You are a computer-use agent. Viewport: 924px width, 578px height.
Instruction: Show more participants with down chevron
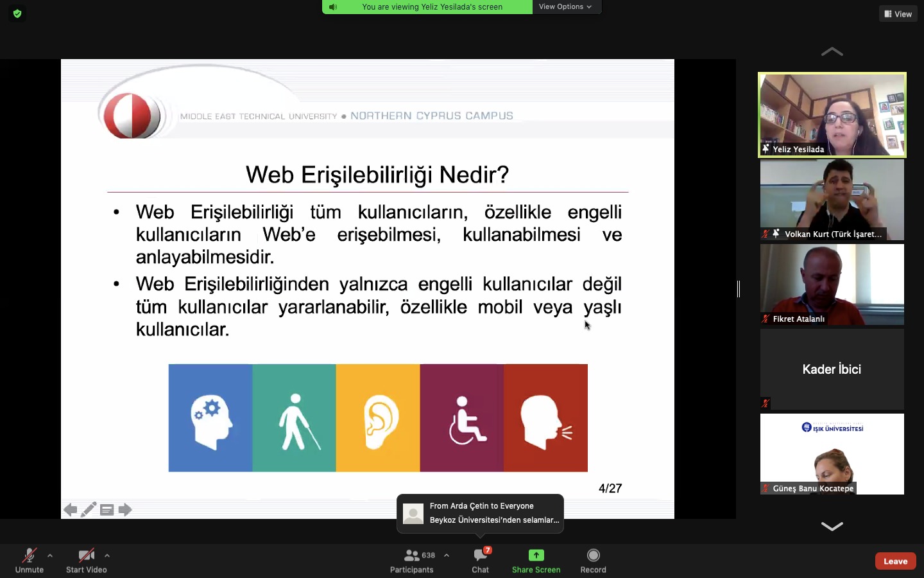pyautogui.click(x=832, y=527)
